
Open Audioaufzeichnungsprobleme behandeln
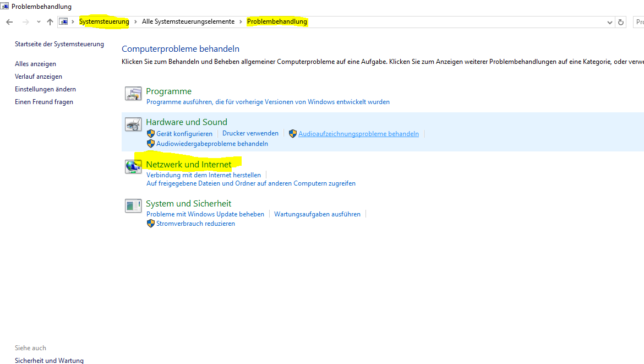point(358,134)
